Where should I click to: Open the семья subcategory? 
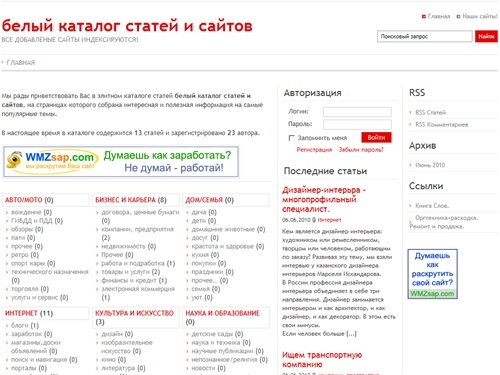coord(201,289)
